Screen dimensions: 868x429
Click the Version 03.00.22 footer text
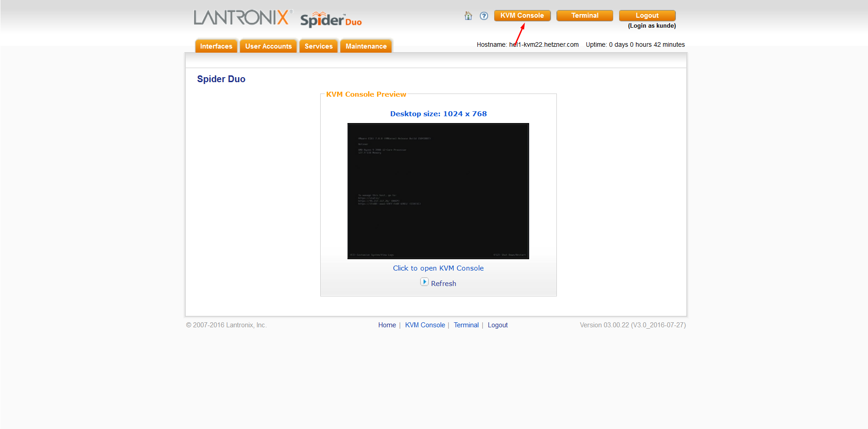[633, 325]
